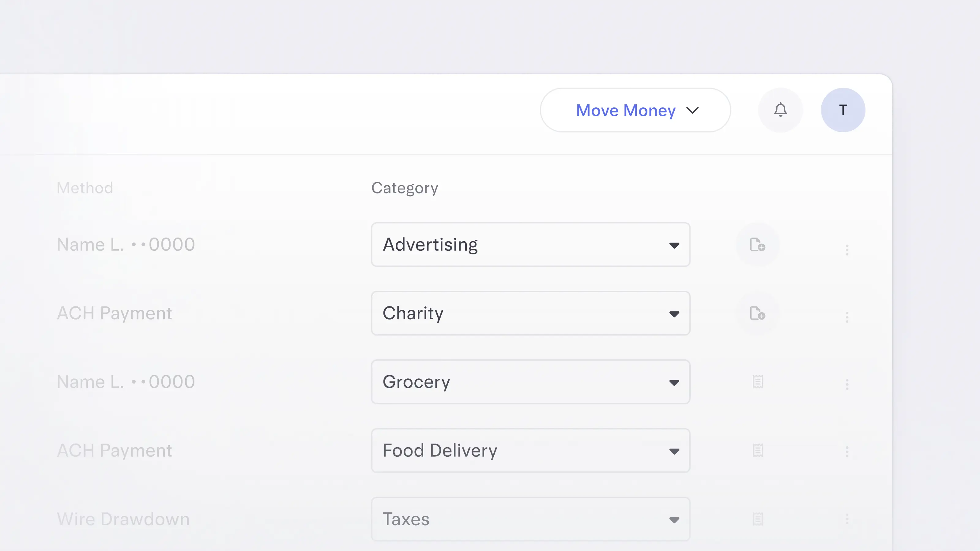Open the three-dot menu for the Charity row
Image resolution: width=980 pixels, height=551 pixels.
click(847, 317)
